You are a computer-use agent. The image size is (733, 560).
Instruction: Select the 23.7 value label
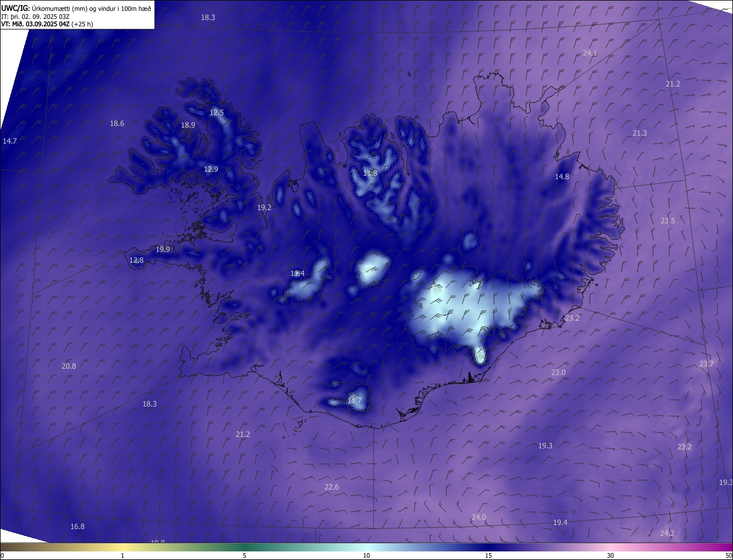tap(707, 364)
